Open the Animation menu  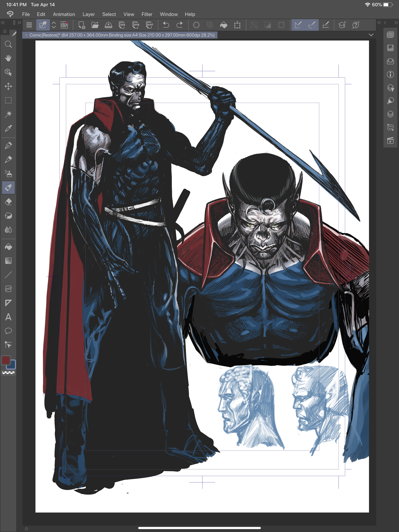(64, 14)
